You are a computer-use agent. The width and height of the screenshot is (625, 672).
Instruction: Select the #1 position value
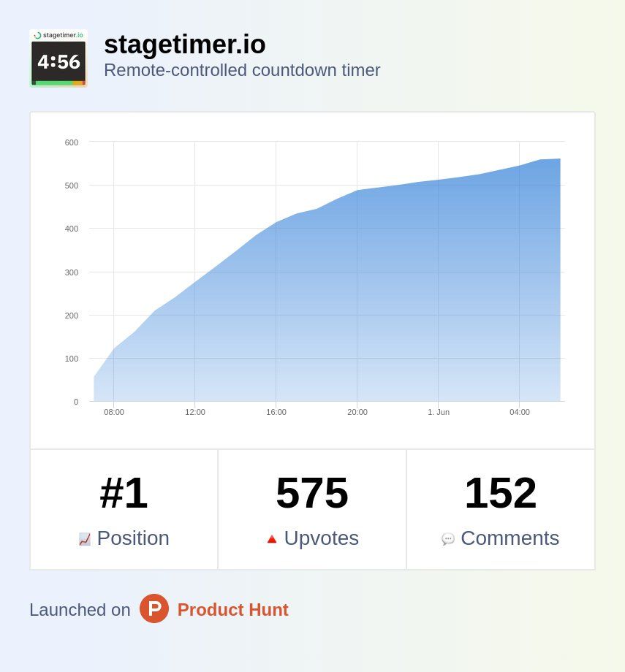tap(124, 493)
